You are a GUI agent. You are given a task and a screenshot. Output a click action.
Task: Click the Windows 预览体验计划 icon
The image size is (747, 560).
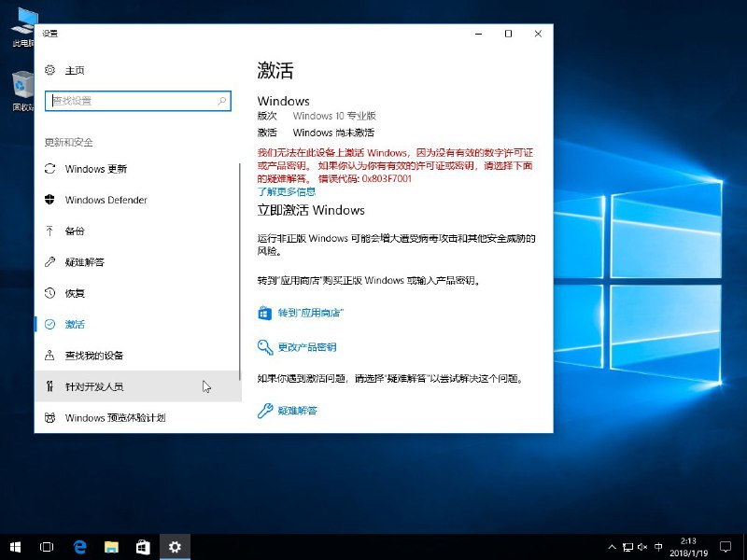[50, 417]
